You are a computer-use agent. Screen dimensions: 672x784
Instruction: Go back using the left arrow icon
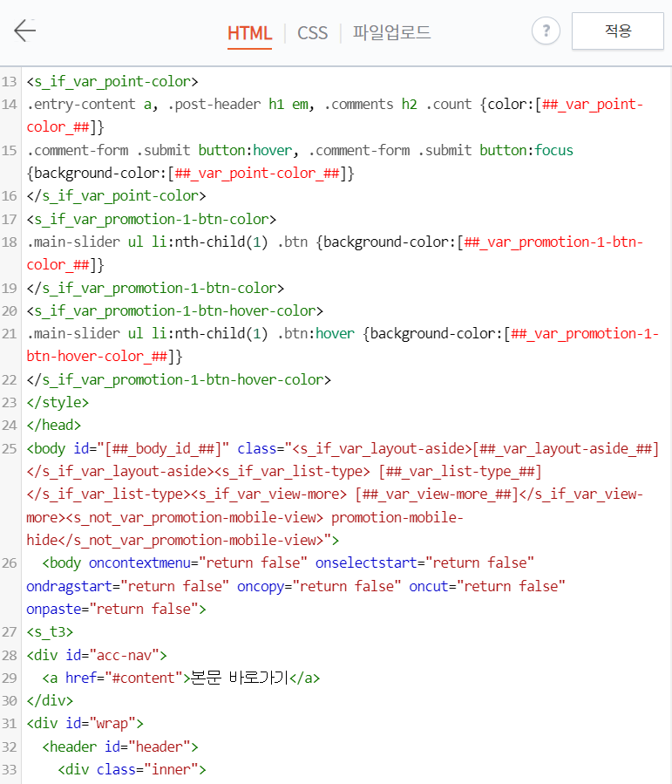click(24, 31)
